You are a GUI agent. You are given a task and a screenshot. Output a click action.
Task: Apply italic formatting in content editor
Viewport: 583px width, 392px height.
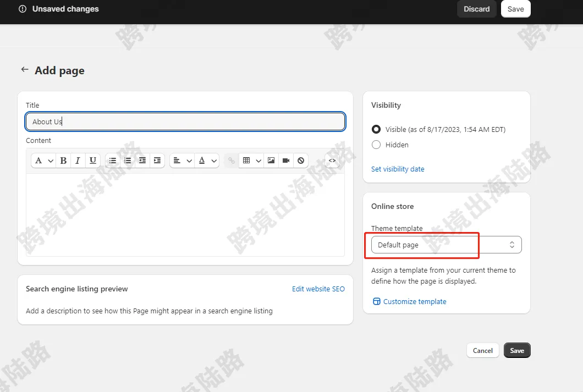click(x=78, y=161)
